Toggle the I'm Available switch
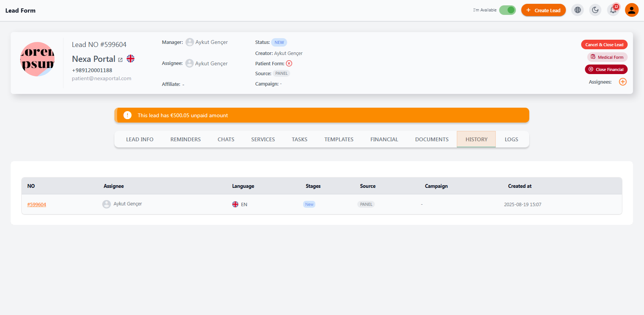Screen dimensions: 644x315 507,10
